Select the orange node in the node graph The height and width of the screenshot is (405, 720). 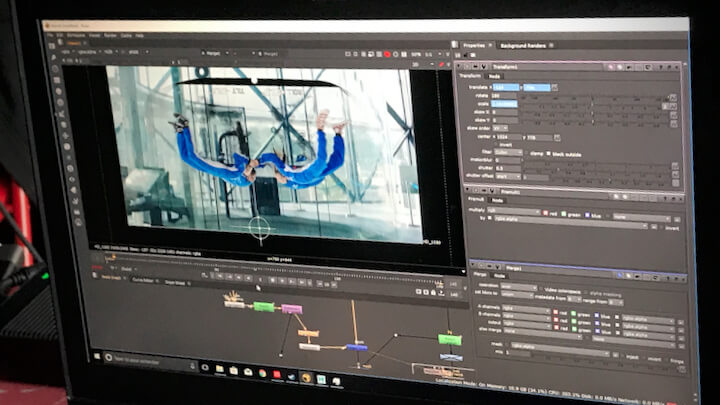308,333
